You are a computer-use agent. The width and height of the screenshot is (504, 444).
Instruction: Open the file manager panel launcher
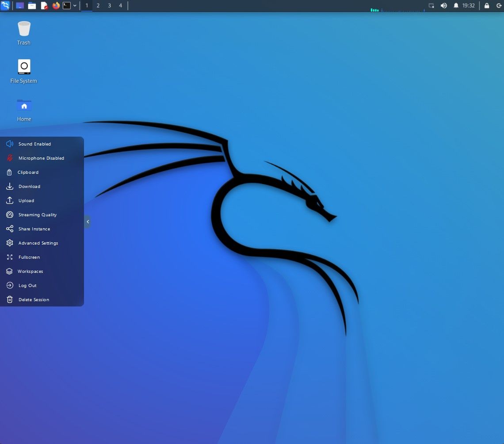click(32, 6)
